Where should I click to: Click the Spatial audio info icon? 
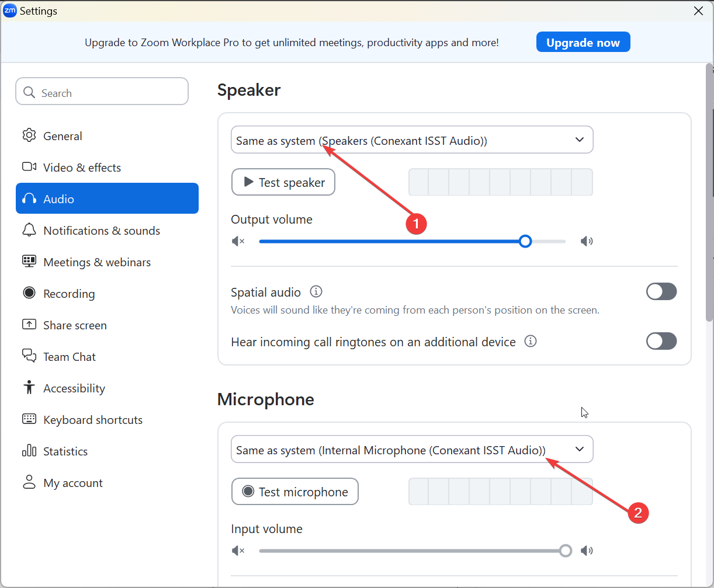pos(316,291)
